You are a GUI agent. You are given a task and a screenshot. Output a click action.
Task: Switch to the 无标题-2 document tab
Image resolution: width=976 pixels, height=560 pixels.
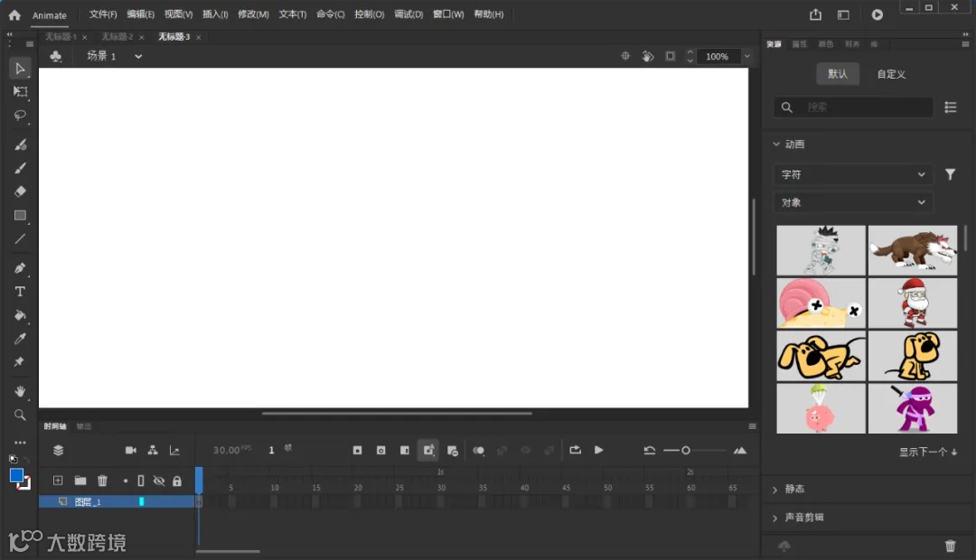117,37
